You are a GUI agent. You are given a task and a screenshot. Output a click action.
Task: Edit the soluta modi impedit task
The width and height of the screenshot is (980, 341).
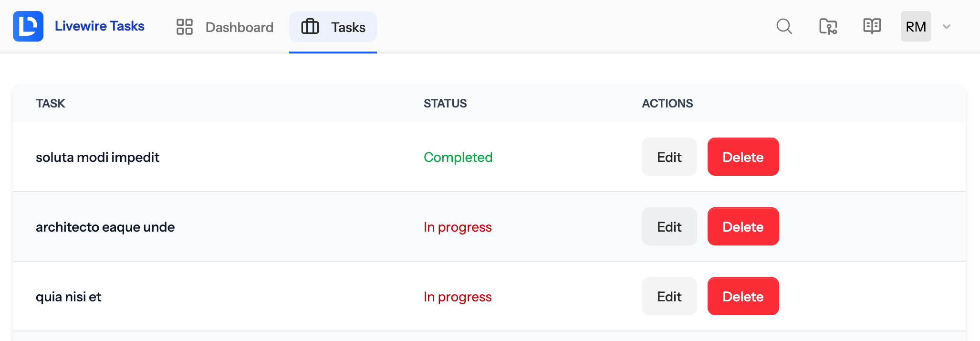[x=669, y=157]
